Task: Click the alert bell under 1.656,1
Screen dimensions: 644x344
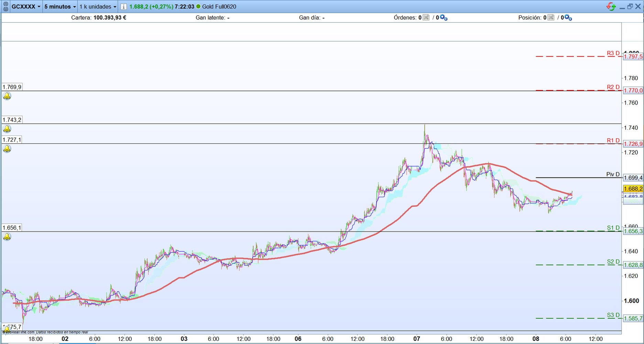Action: pyautogui.click(x=7, y=237)
